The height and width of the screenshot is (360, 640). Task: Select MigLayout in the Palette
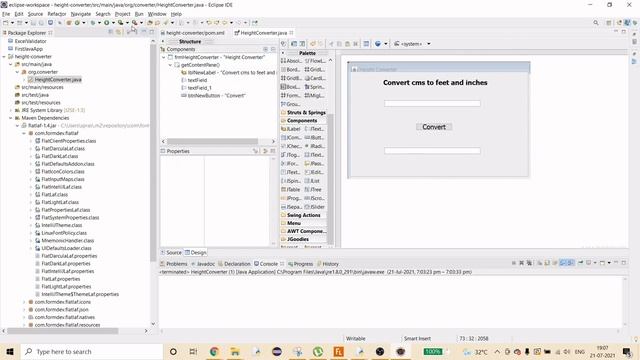[315, 95]
